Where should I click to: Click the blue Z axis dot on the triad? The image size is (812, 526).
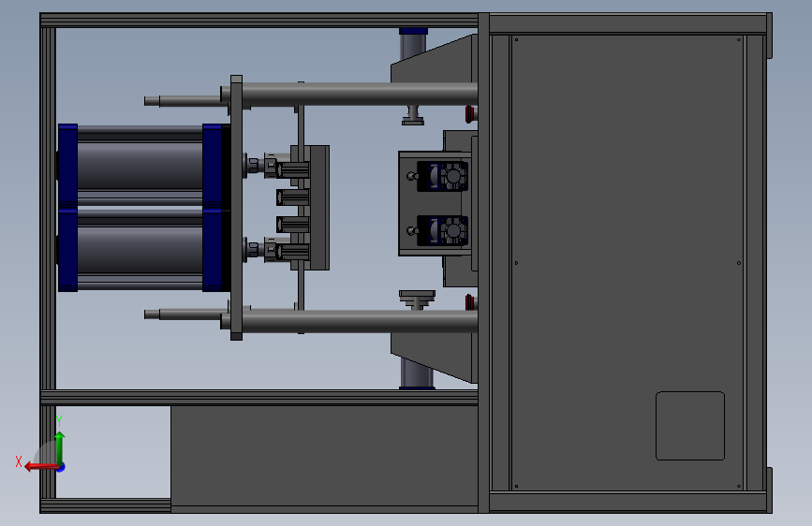[x=61, y=467]
